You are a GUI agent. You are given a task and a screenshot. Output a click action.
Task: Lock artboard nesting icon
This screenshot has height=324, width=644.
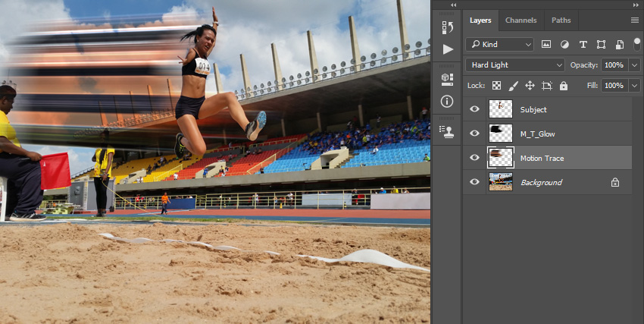click(x=547, y=86)
